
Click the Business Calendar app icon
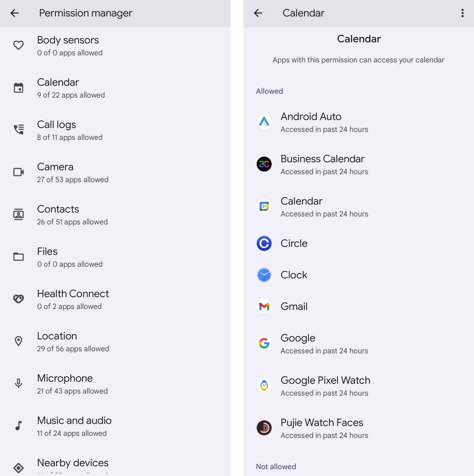[264, 164]
